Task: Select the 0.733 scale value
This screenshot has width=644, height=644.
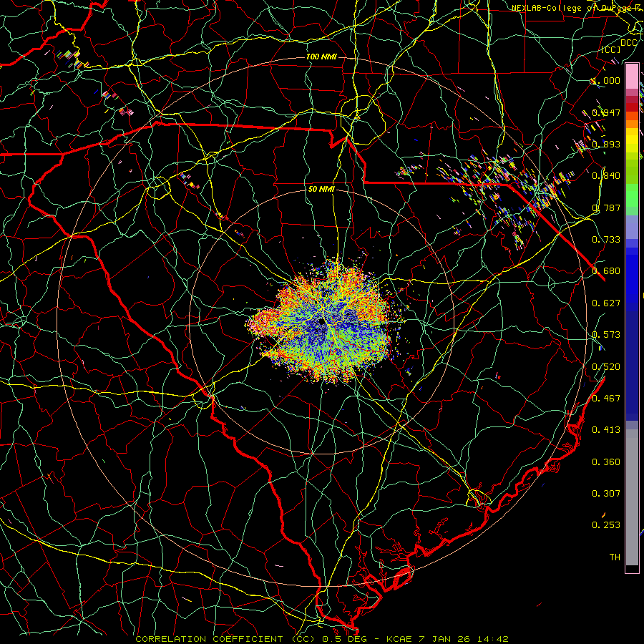Action: (606, 240)
